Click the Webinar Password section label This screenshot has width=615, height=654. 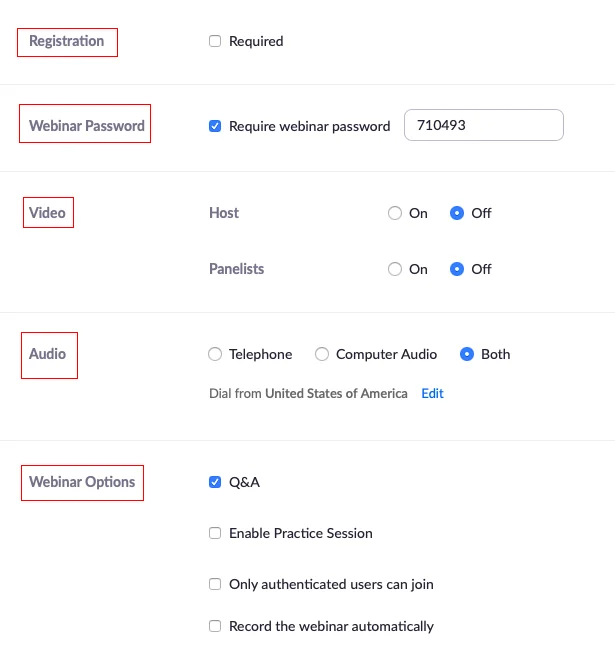86,126
